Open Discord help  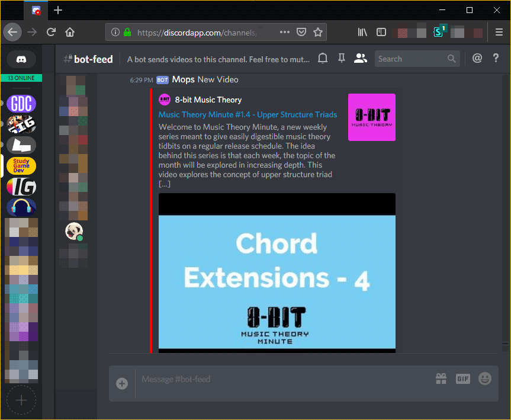496,59
